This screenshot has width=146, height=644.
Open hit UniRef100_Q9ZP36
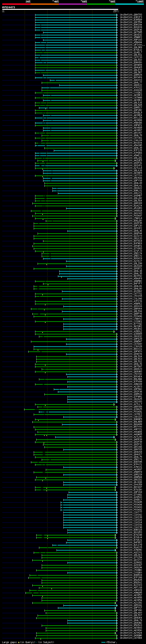pos(131,30)
